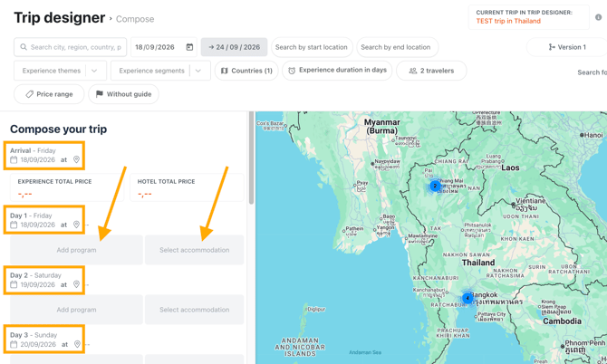Open the calendar icon beside 18/09/2026
This screenshot has width=607, height=364.
pyautogui.click(x=189, y=47)
